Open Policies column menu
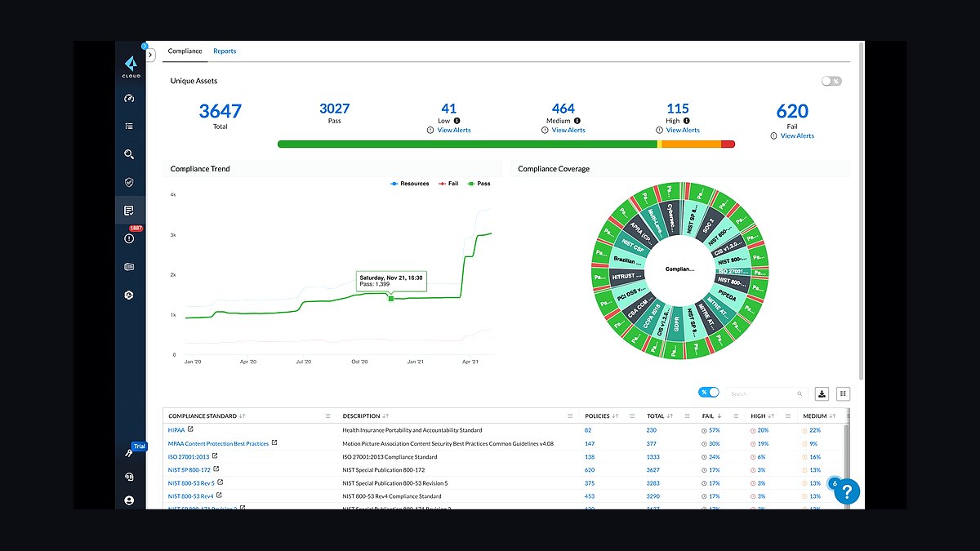980x551 pixels. 632,416
